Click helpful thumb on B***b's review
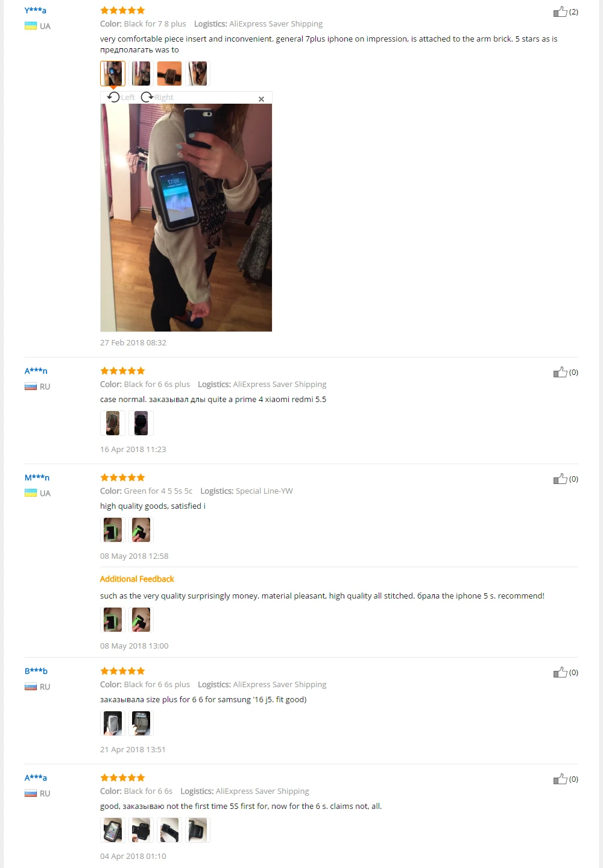The height and width of the screenshot is (868, 603). pos(560,672)
